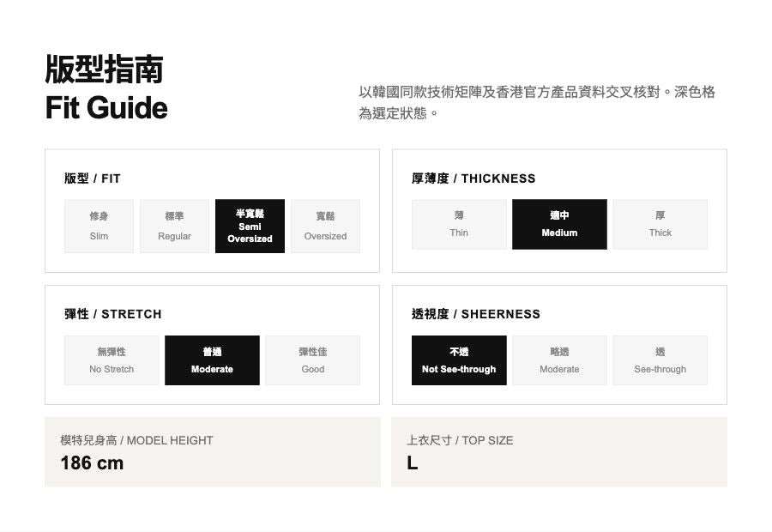Click the 厚薄度 / THICKNESS label
Image resolution: width=772 pixels, height=532 pixels.
click(473, 178)
